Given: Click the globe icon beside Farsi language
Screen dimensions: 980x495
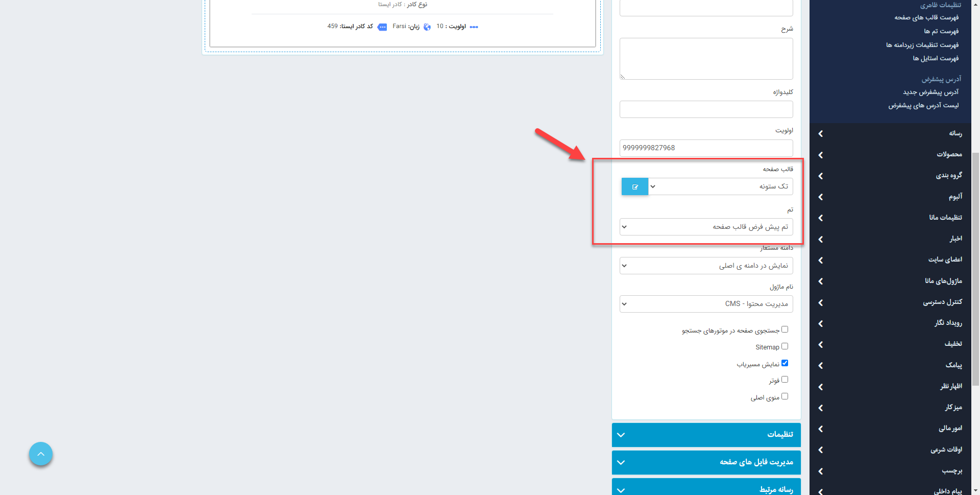Looking at the screenshot, I should 427,27.
